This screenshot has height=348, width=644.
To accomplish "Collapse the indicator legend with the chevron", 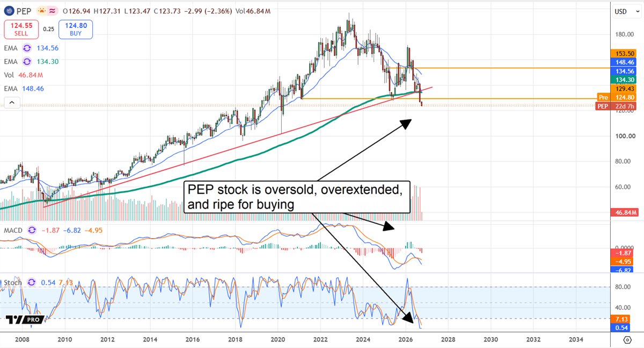I will tap(12, 103).
